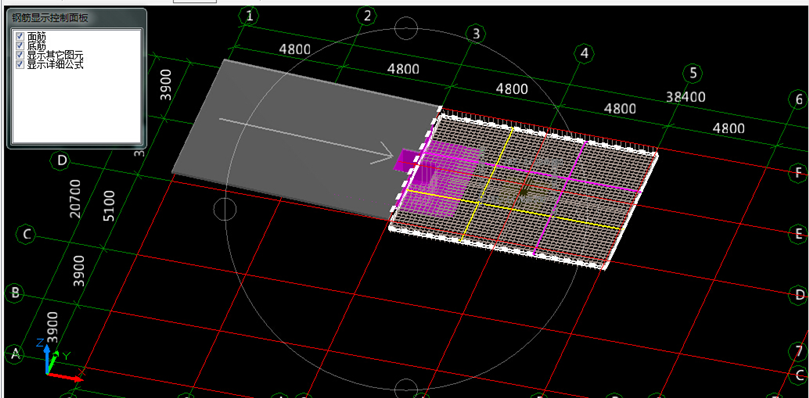Click the top orbit circle handle
Image resolution: width=809 pixels, height=398 pixels.
pos(406,28)
